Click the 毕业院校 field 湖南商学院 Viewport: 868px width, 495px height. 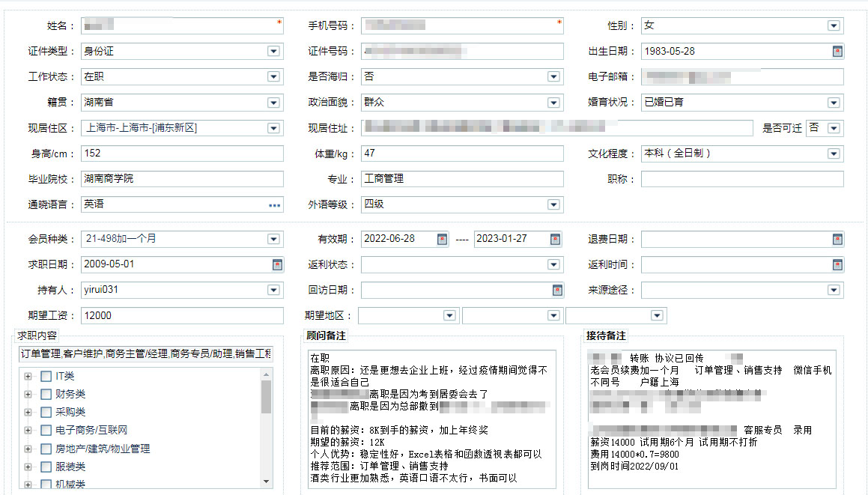(182, 180)
